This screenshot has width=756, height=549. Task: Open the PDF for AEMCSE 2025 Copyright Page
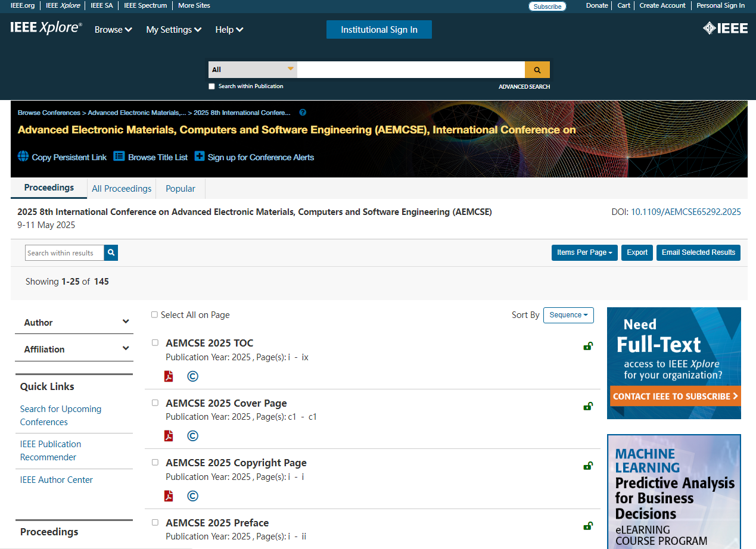pyautogui.click(x=169, y=496)
